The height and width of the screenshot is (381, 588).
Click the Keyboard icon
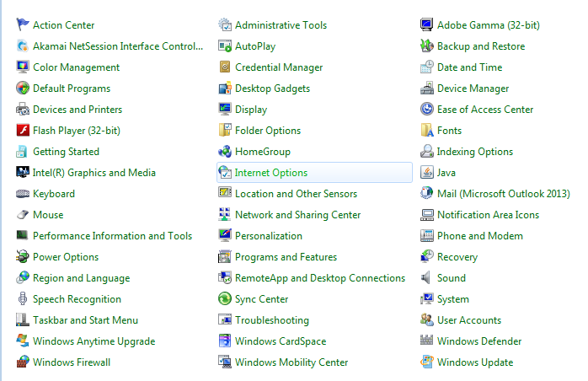click(23, 194)
